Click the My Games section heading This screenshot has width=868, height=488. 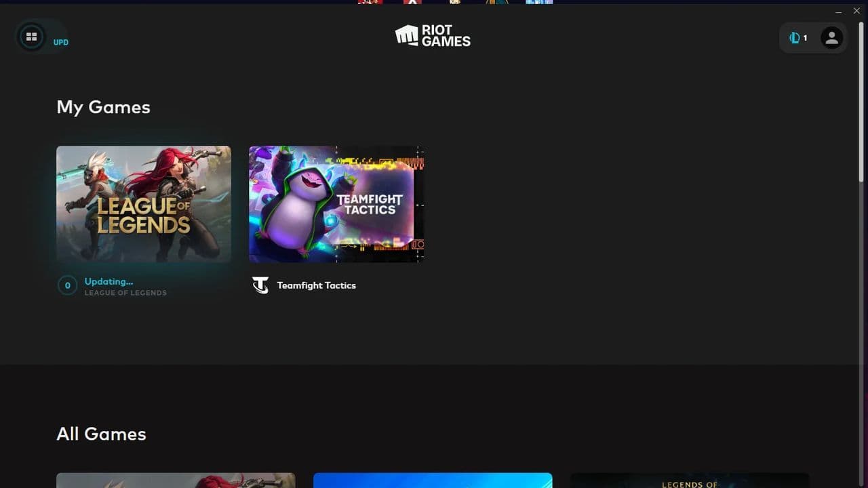(103, 107)
